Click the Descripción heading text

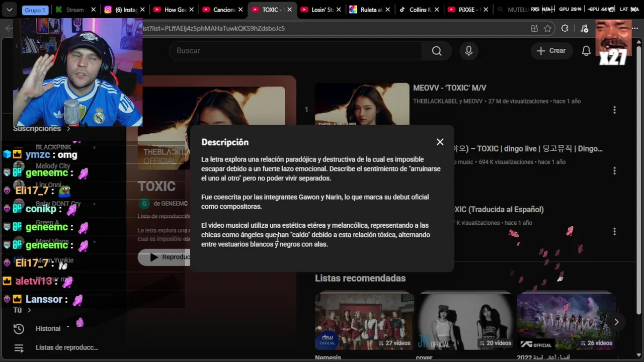tap(225, 142)
